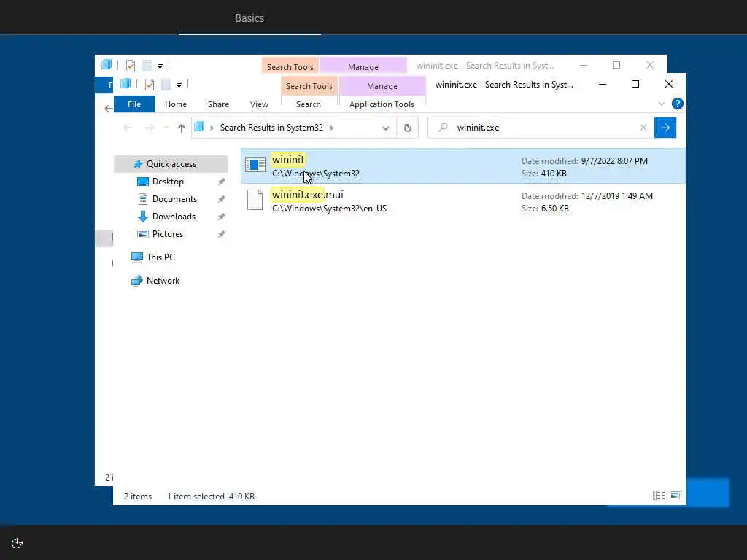The image size is (747, 560).
Task: Click the Search Tools contextual tab in front window
Action: pos(309,86)
